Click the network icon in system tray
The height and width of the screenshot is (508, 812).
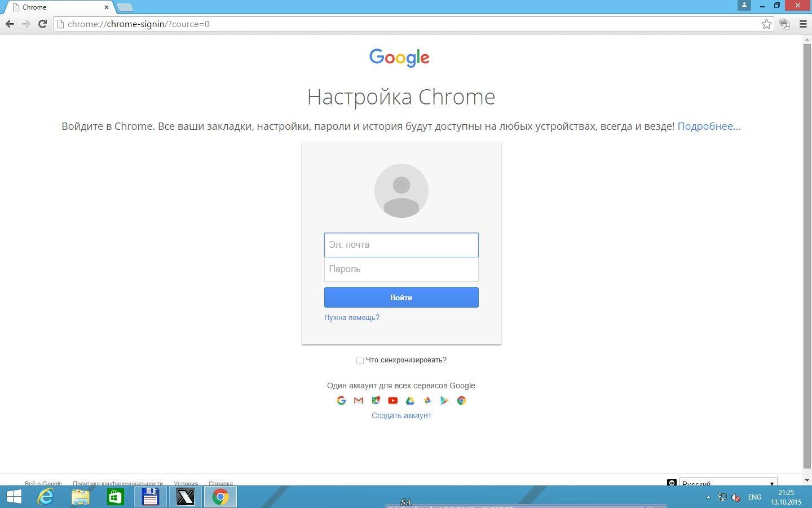pyautogui.click(x=722, y=497)
